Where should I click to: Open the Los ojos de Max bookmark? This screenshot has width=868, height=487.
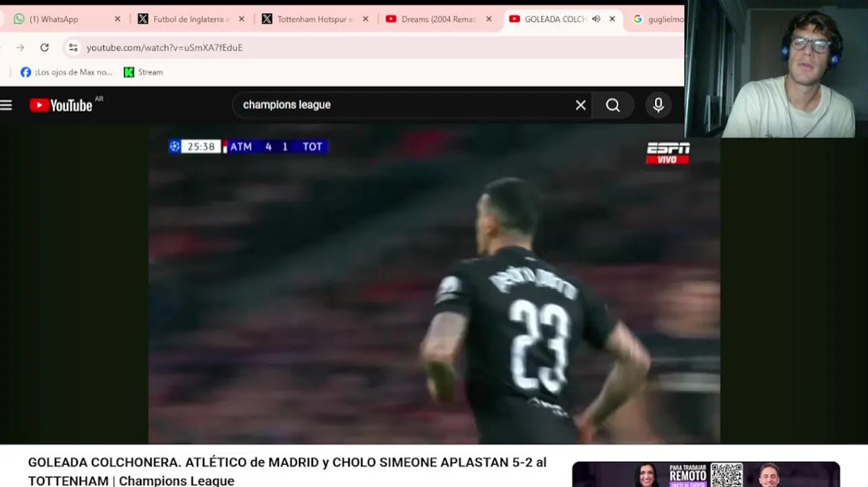pos(66,72)
